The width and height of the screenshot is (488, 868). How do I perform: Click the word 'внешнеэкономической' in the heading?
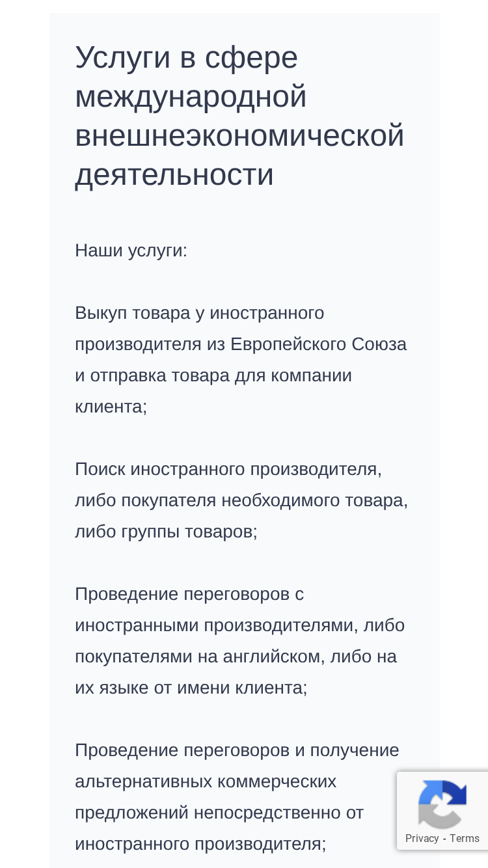[x=239, y=135]
